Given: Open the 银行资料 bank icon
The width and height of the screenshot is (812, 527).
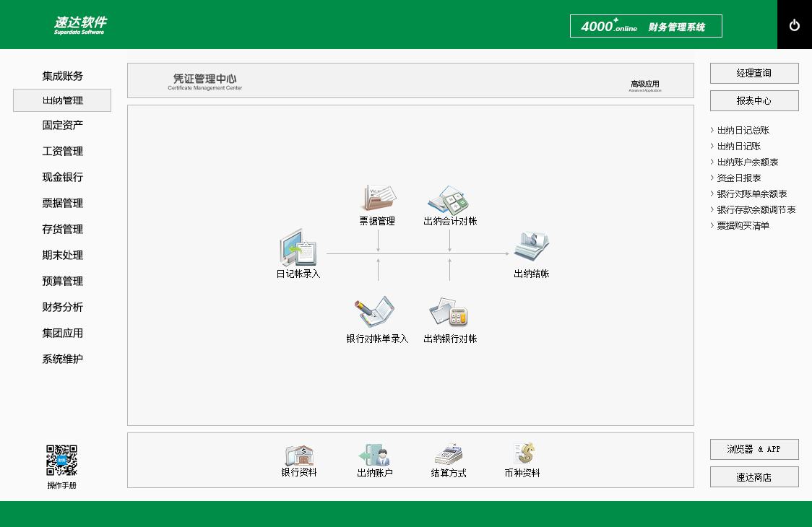Looking at the screenshot, I should pos(299,456).
